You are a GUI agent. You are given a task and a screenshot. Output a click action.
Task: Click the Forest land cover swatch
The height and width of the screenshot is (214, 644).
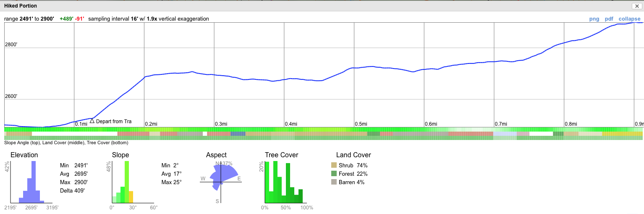pos(334,174)
